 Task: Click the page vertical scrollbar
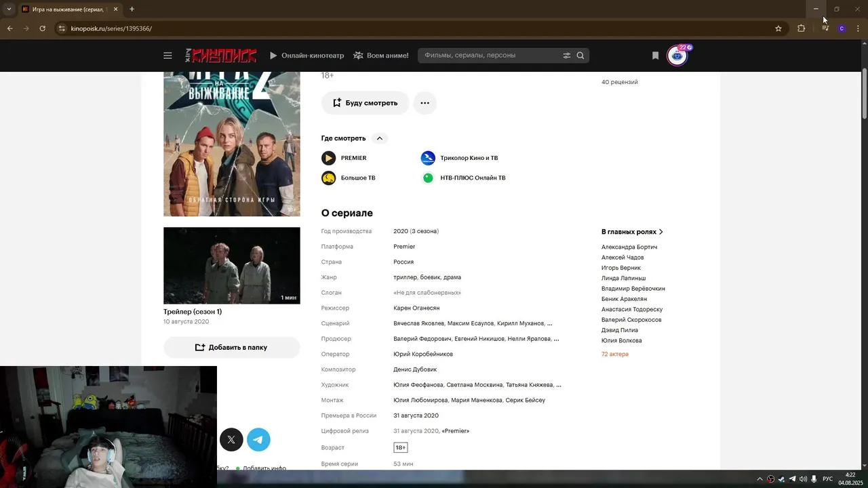point(865,92)
